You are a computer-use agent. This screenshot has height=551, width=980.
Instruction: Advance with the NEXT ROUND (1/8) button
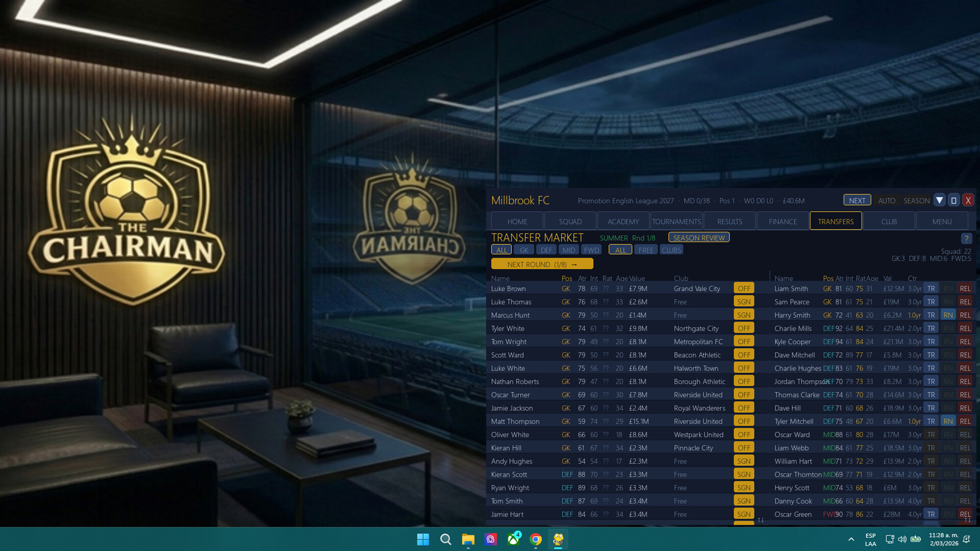click(x=542, y=264)
